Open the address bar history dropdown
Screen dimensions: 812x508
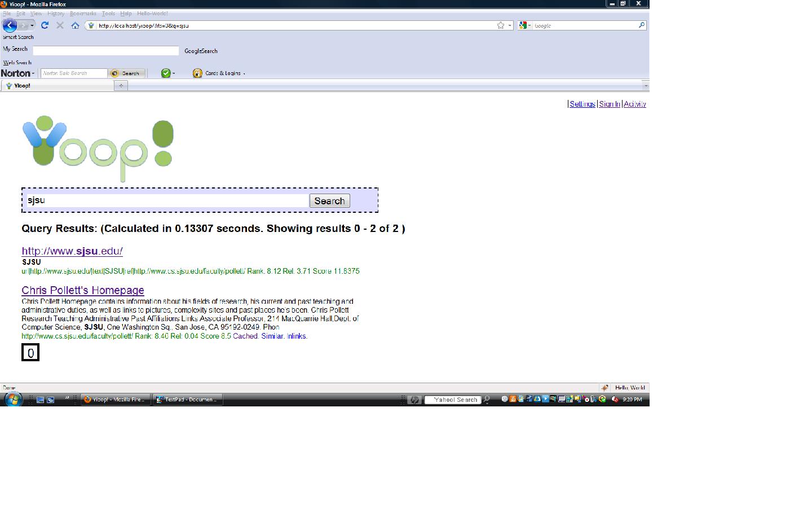510,25
